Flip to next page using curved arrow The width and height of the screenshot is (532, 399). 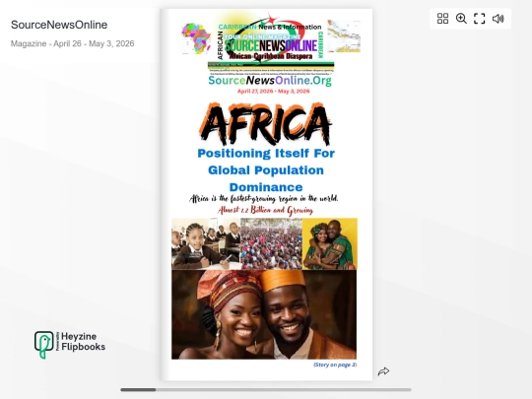pyautogui.click(x=383, y=371)
